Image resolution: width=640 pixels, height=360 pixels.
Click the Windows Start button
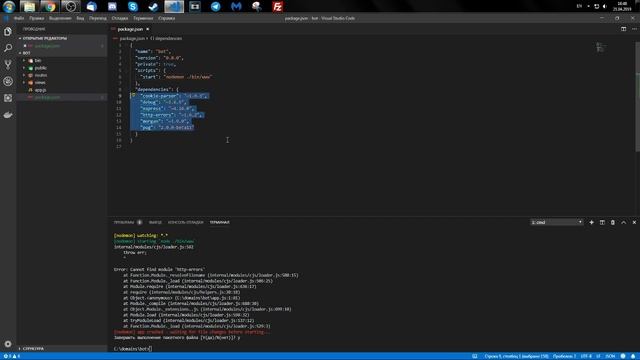tap(9, 7)
